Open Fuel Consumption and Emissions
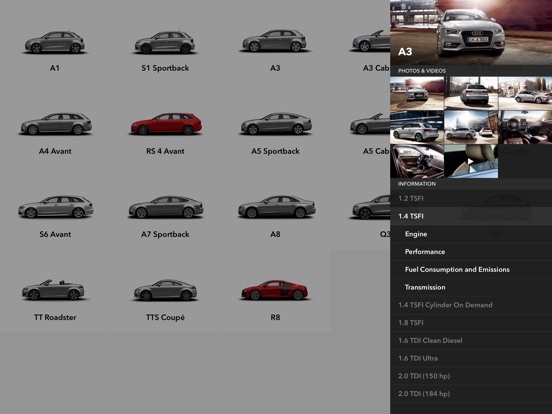552x414 pixels. (471, 269)
